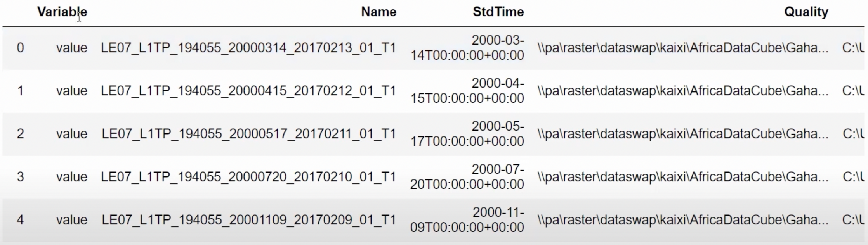Click the LE07_L1TP_194055_20000314_20170213_01_T1 name cell
This screenshot has height=245, width=868.
pos(248,48)
